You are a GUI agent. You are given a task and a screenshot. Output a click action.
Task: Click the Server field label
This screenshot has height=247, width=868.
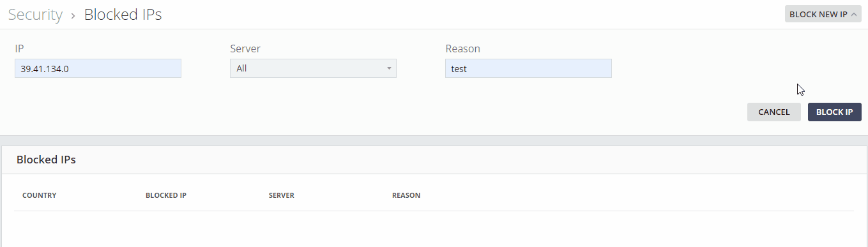[245, 49]
